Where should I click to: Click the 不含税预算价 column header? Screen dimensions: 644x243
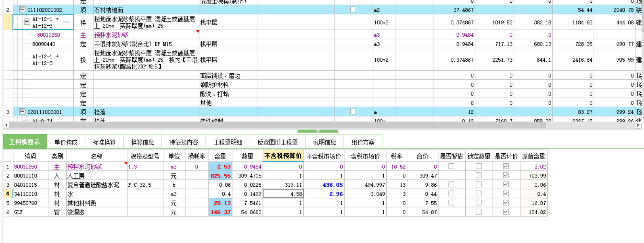[283, 156]
